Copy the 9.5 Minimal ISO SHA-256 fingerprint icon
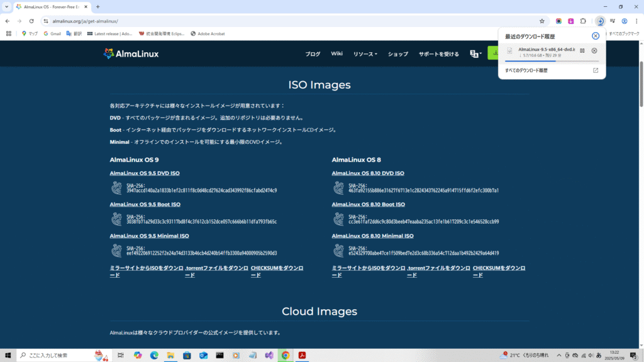 [116, 250]
